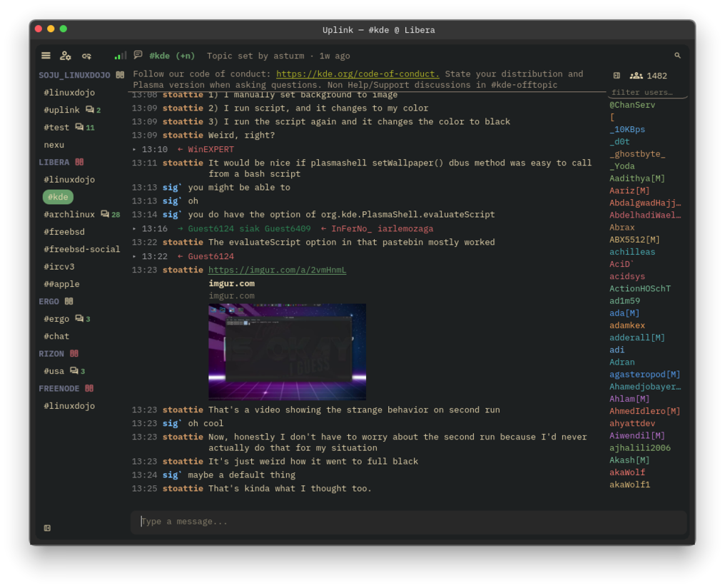Viewport: 725px width, 588px height.
Task: Click the server icon next to SOJU_LINUXDOJO
Action: pos(120,75)
